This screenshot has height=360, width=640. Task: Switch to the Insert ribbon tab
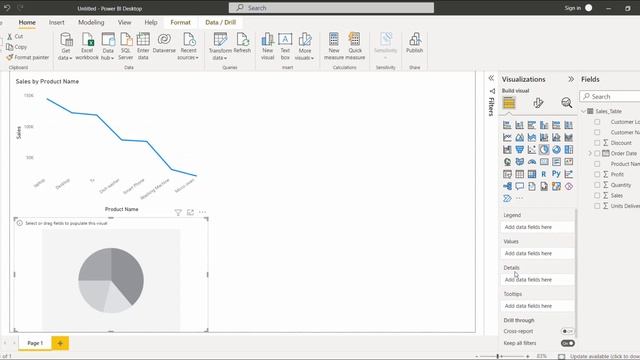pyautogui.click(x=56, y=22)
